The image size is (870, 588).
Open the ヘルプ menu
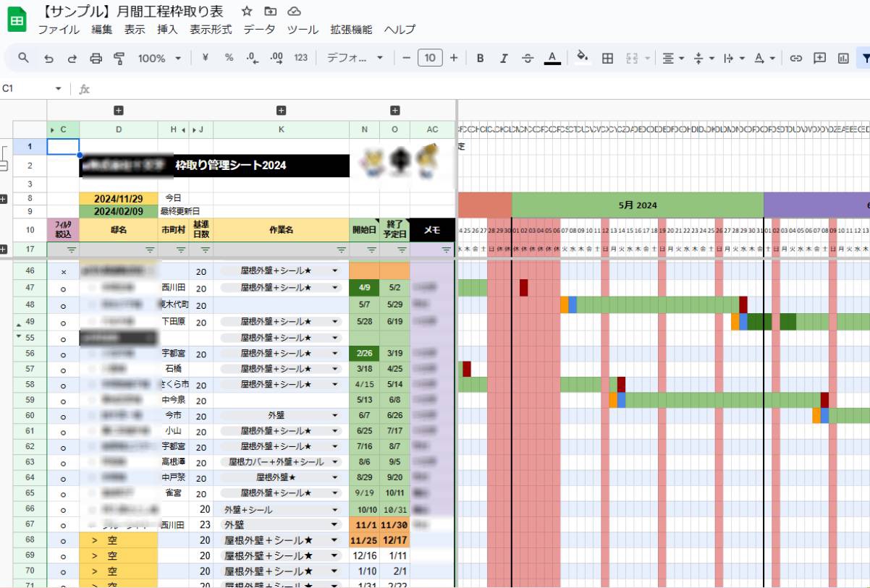pos(400,30)
